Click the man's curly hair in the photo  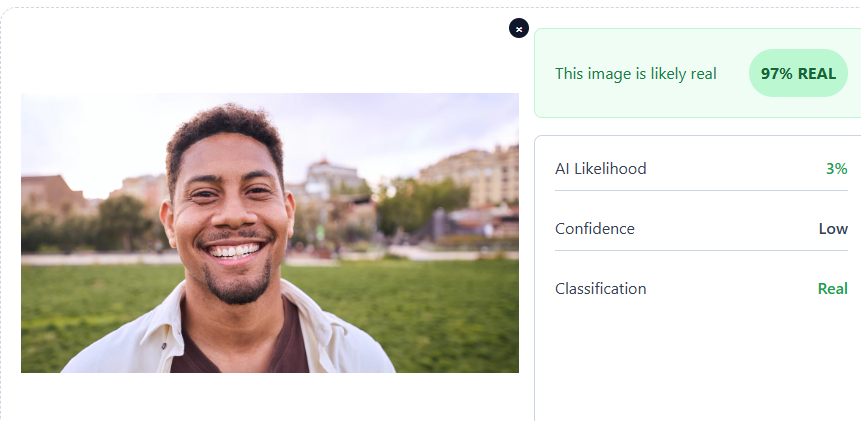click(226, 128)
